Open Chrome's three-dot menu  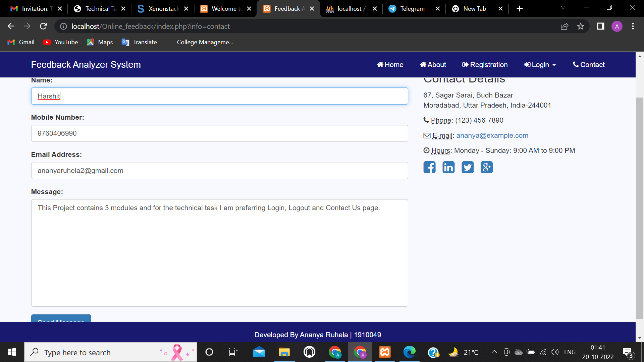click(x=633, y=26)
